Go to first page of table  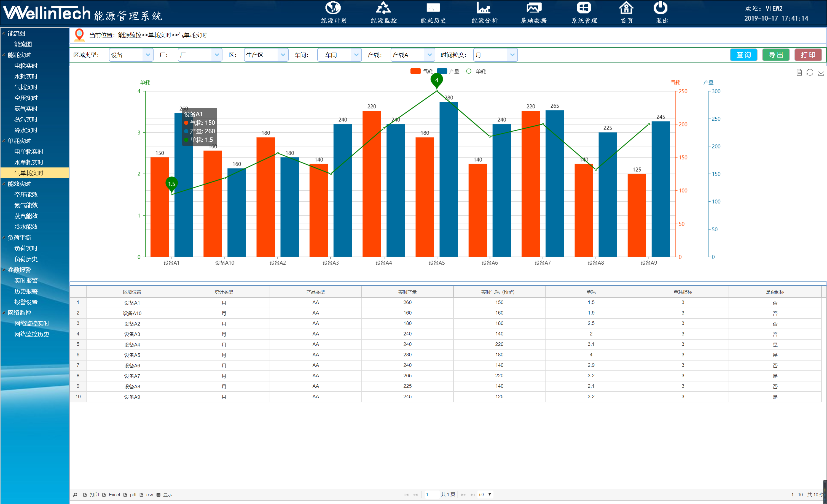click(406, 495)
